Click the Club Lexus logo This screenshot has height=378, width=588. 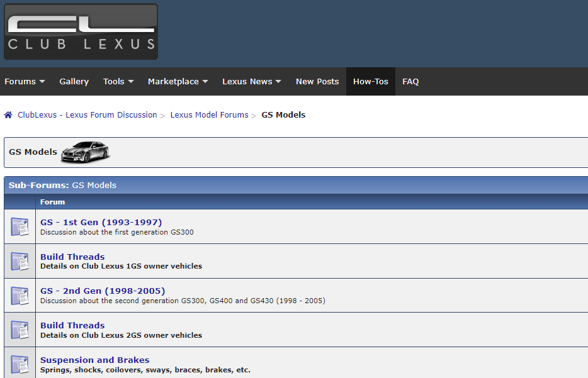coord(81,31)
